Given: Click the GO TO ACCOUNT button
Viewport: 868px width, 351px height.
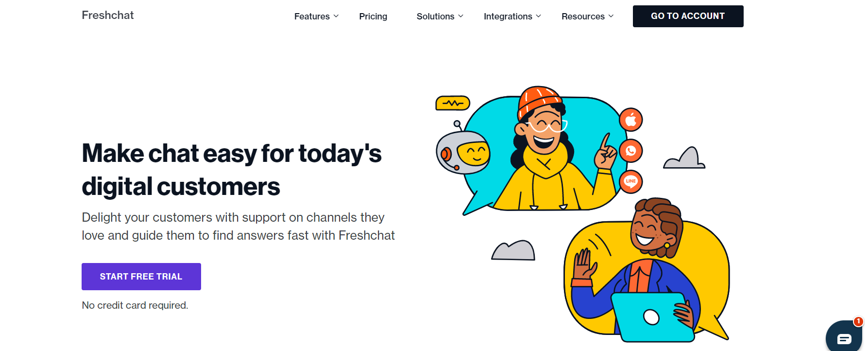Looking at the screenshot, I should click(x=688, y=16).
